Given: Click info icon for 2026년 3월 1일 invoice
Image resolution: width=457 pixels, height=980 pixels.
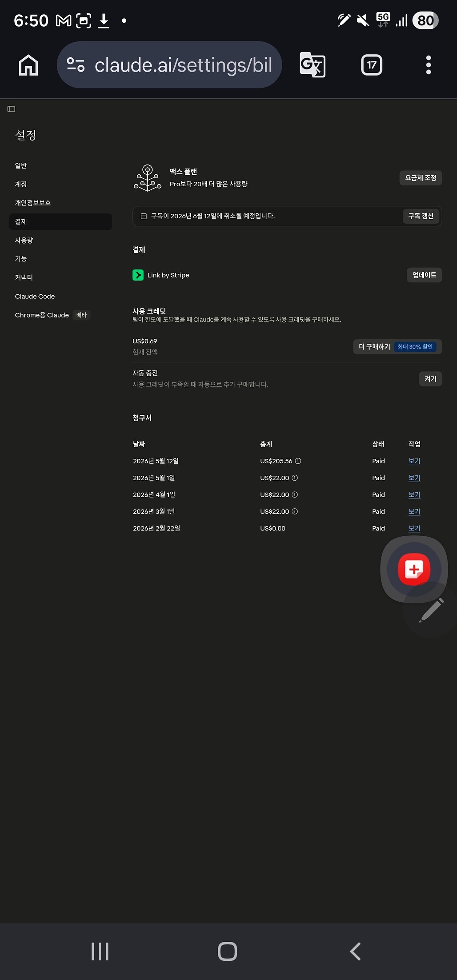Looking at the screenshot, I should [x=295, y=512].
